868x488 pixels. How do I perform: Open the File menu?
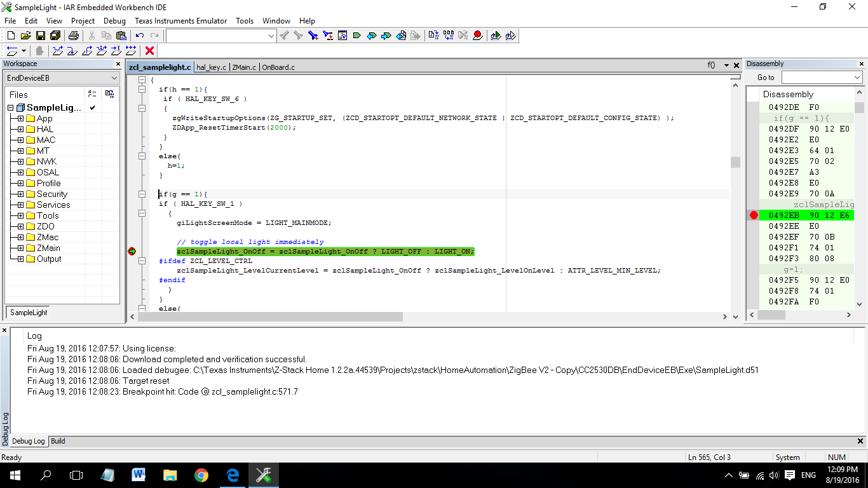tap(10, 21)
